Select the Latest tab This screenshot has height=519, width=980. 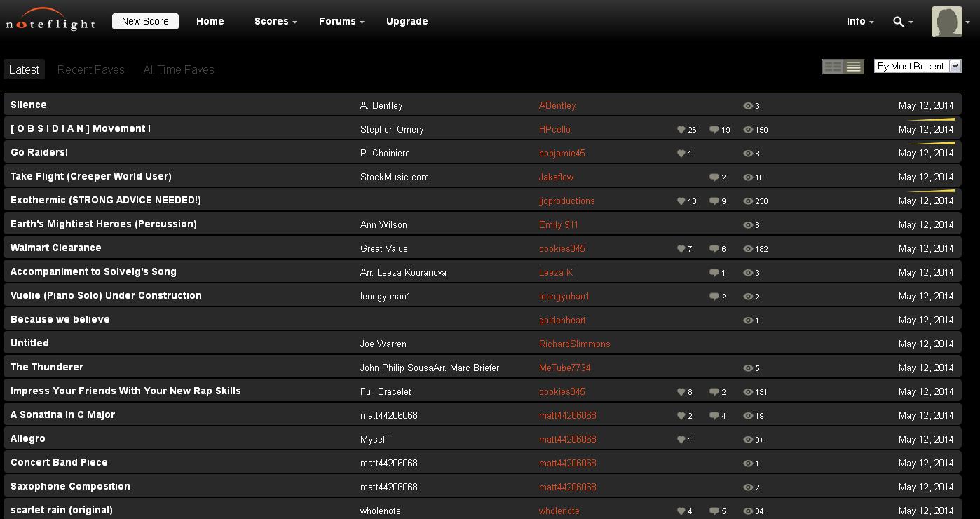(24, 69)
